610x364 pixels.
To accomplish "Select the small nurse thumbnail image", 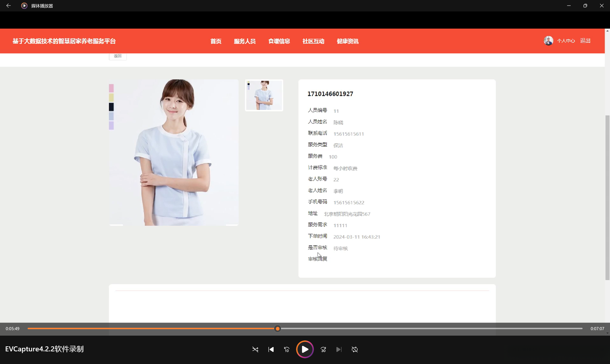I will pyautogui.click(x=264, y=95).
